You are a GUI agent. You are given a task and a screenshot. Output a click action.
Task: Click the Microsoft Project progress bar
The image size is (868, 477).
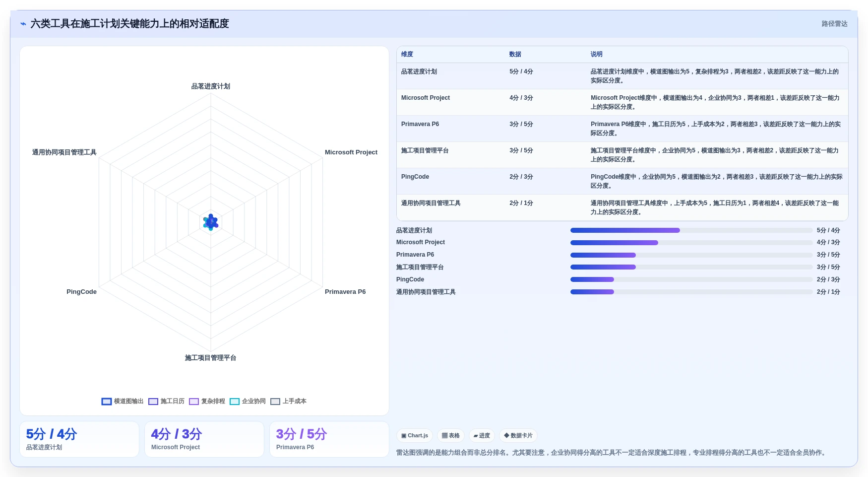pos(691,243)
